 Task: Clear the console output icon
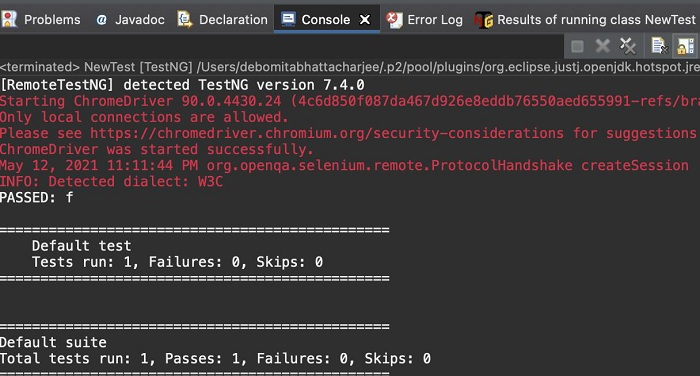click(659, 46)
